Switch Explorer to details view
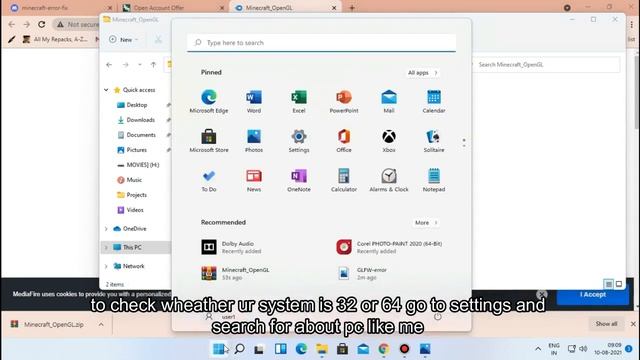640x360 pixels. click(608, 284)
